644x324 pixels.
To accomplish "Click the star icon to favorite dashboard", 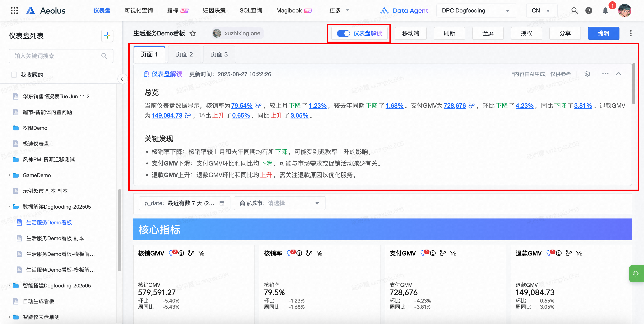I will [x=193, y=33].
